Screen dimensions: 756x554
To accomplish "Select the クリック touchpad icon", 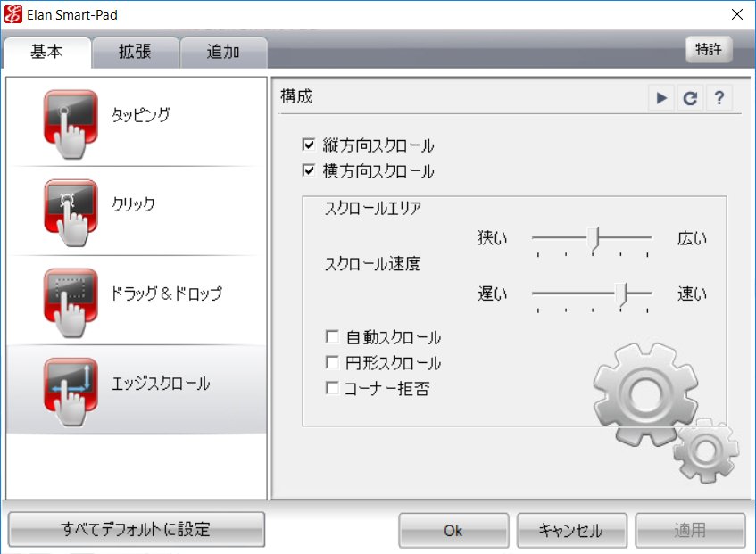I will pos(71,213).
